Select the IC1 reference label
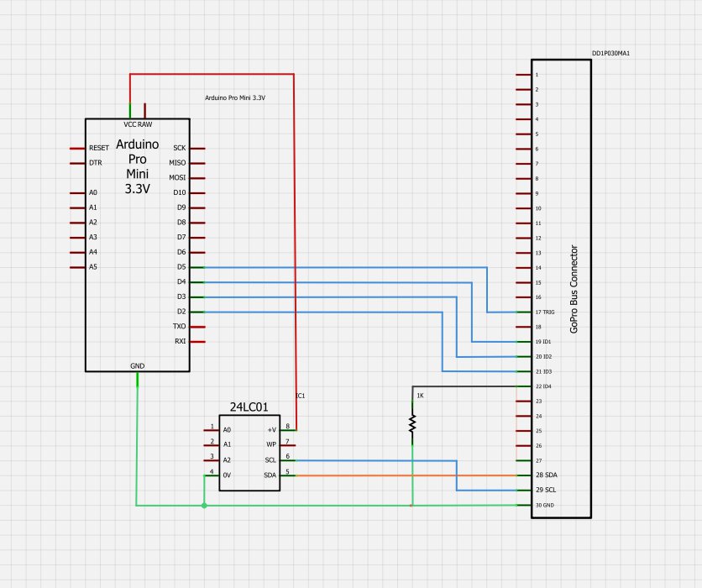The image size is (702, 588). (300, 394)
